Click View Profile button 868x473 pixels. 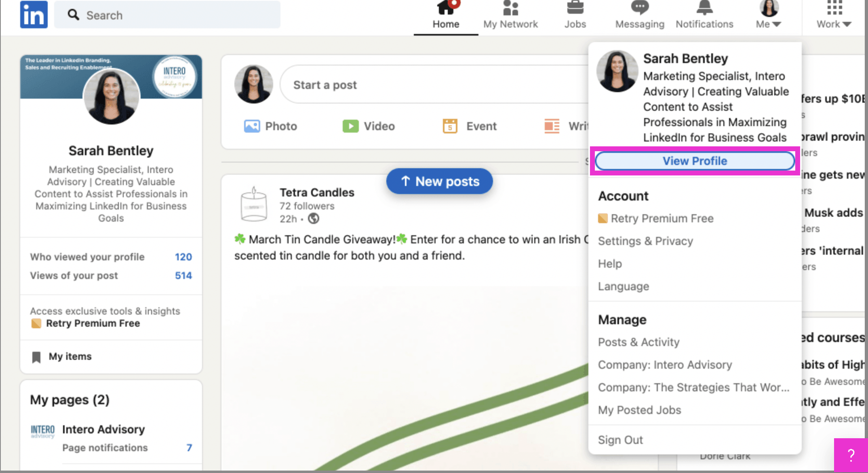[x=695, y=161]
